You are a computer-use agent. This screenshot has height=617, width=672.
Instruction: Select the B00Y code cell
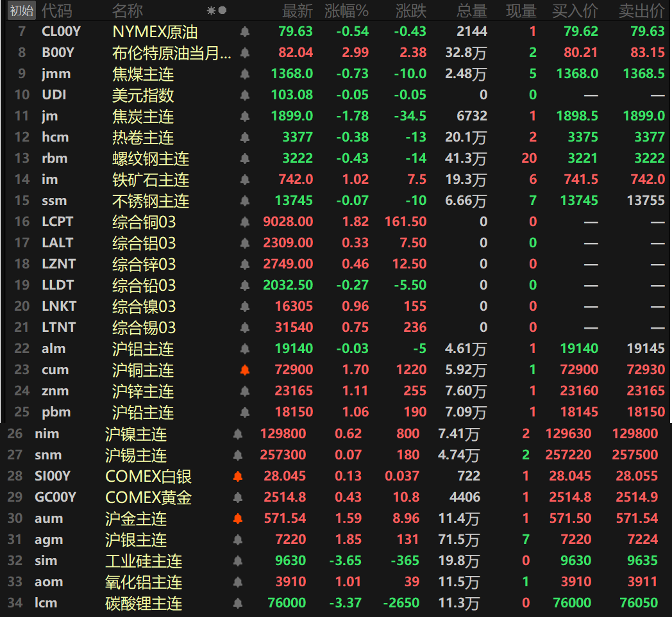pyautogui.click(x=58, y=53)
